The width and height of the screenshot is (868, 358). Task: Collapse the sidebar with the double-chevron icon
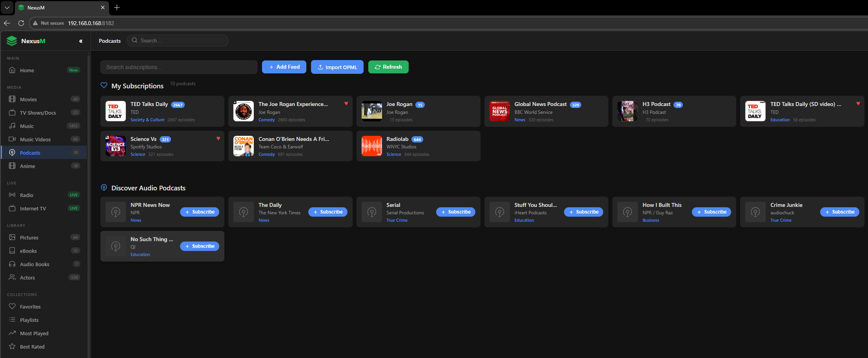(x=81, y=41)
